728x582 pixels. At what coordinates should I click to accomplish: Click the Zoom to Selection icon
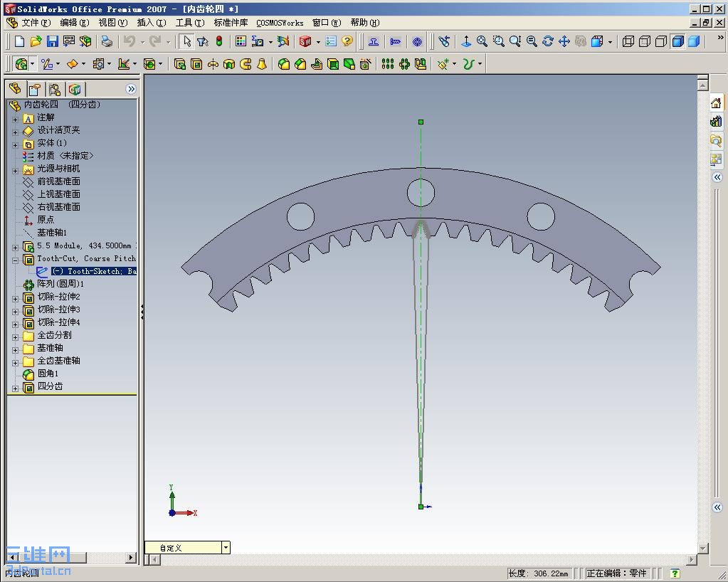(x=532, y=42)
